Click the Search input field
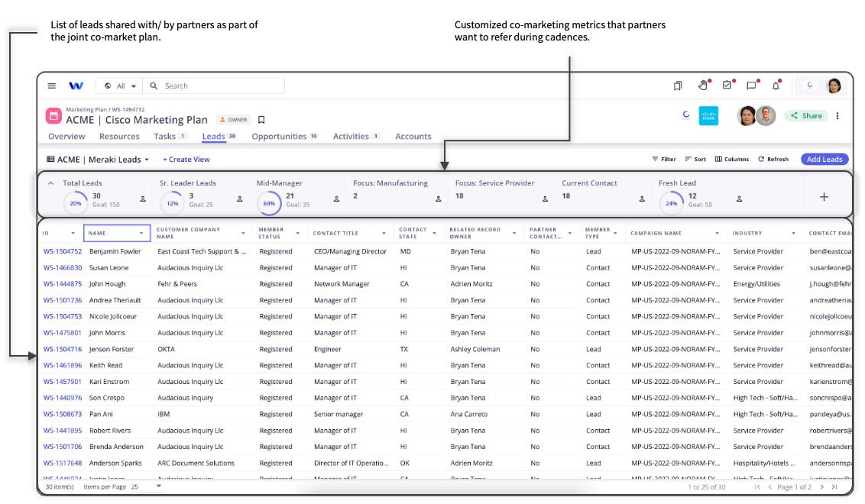Image resolution: width=865 pixels, height=504 pixels. click(x=214, y=86)
